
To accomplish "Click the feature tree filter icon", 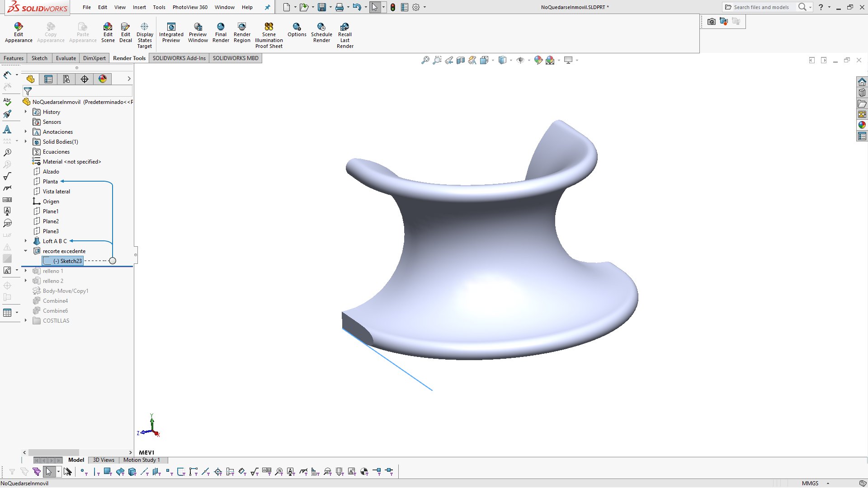I will tap(28, 91).
